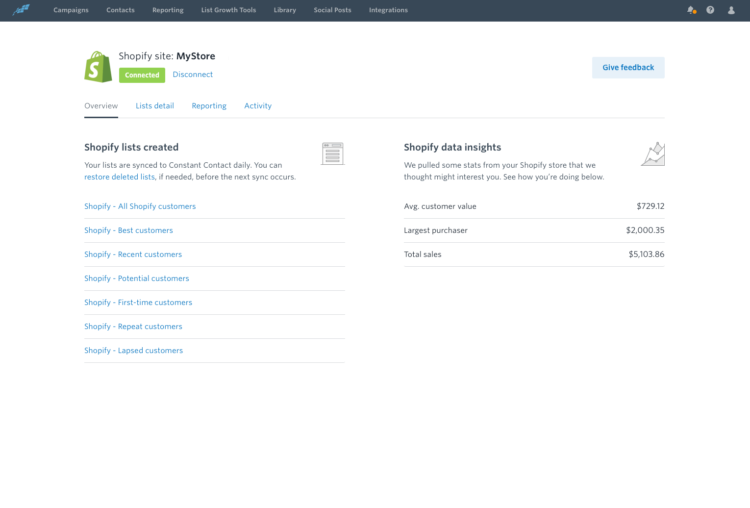This screenshot has width=750, height=508.
Task: Open Shopify - Potential customers list
Action: coord(137,278)
